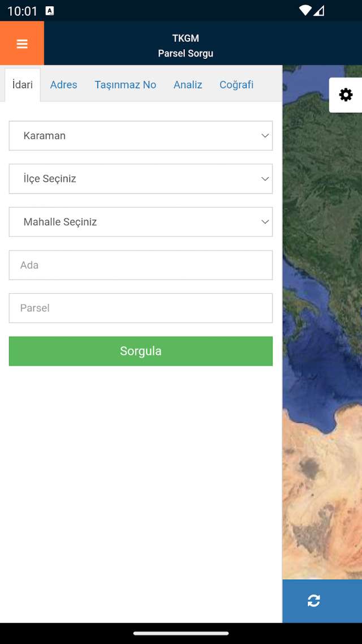Click the Karaman dropdown chevron arrow

pos(265,136)
